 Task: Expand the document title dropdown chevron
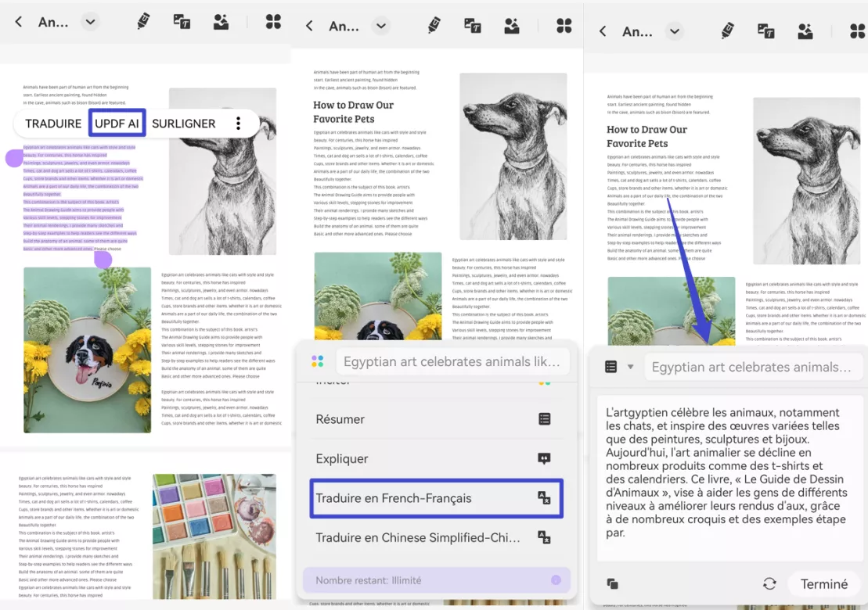click(x=90, y=21)
